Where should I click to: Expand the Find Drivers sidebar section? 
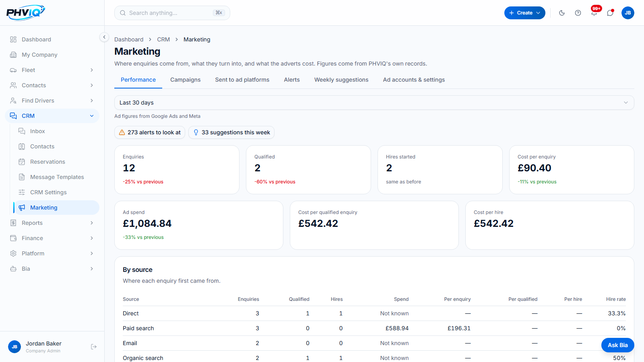click(52, 101)
